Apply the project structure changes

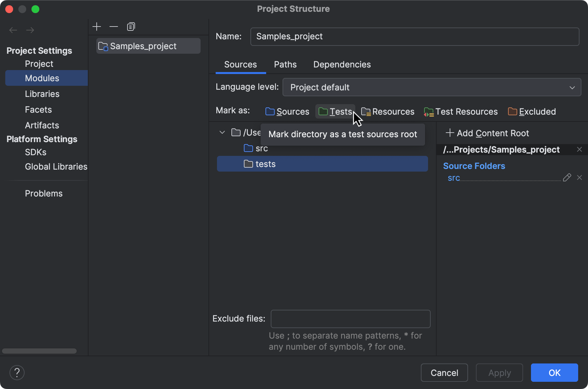[x=499, y=373]
